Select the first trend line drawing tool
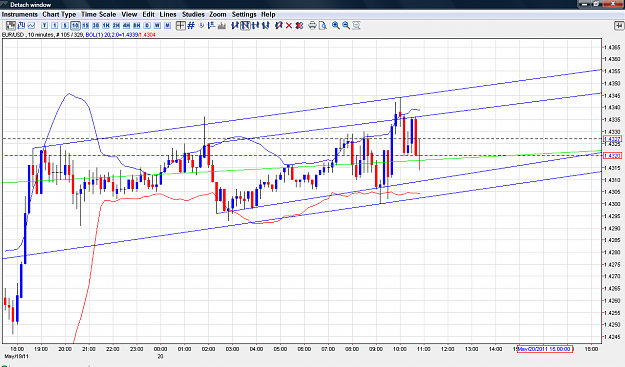 (x=235, y=26)
